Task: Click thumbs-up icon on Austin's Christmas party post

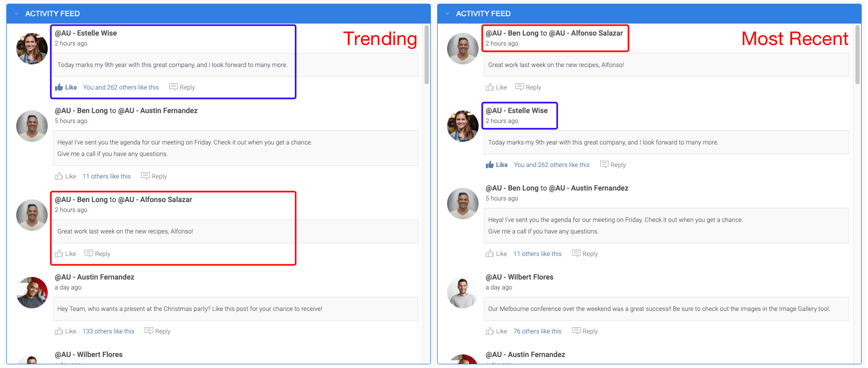Action: 59,331
